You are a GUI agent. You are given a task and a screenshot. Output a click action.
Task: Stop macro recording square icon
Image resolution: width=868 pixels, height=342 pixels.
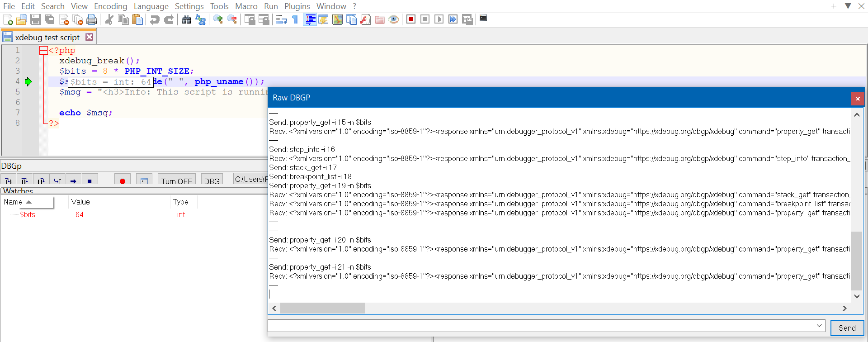tap(425, 19)
